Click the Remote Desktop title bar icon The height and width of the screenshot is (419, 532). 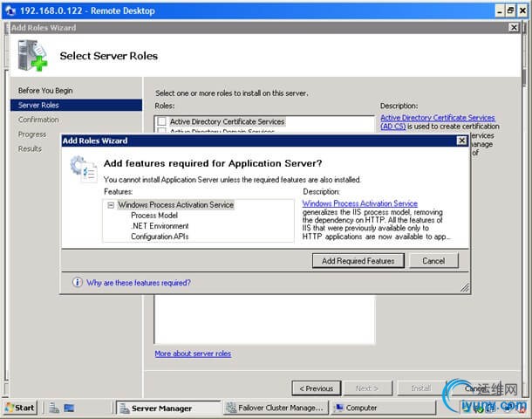pyautogui.click(x=10, y=10)
